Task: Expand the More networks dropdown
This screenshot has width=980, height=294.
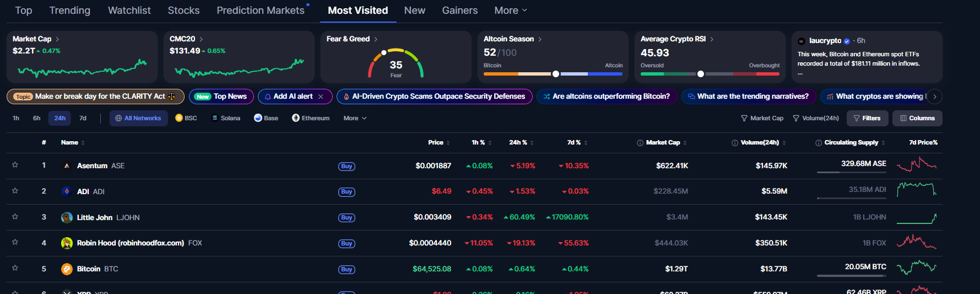Action: [355, 118]
